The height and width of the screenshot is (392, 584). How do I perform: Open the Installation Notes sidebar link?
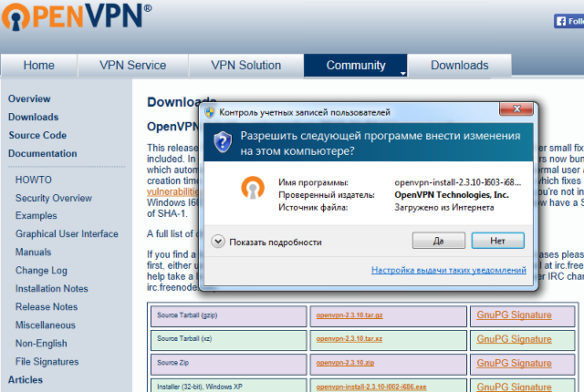click(x=52, y=289)
